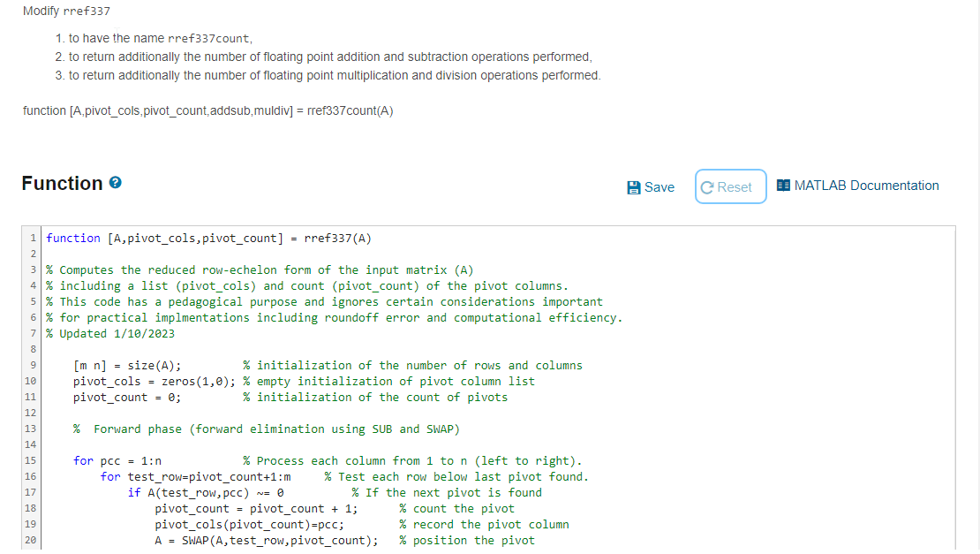Click the '% including a list (pivot_cols)' comment
This screenshot has width=980, height=554.
pos(307,285)
